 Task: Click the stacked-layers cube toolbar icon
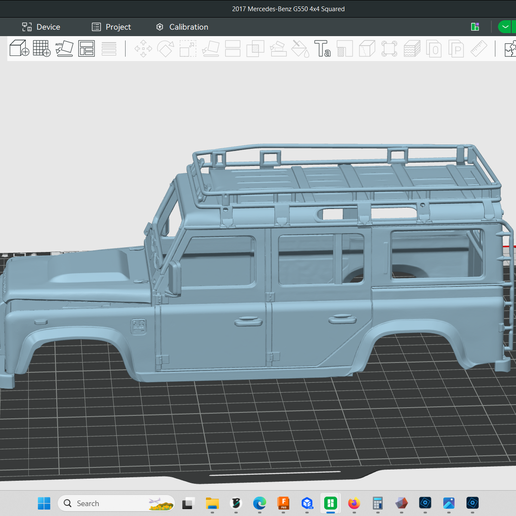(x=412, y=49)
